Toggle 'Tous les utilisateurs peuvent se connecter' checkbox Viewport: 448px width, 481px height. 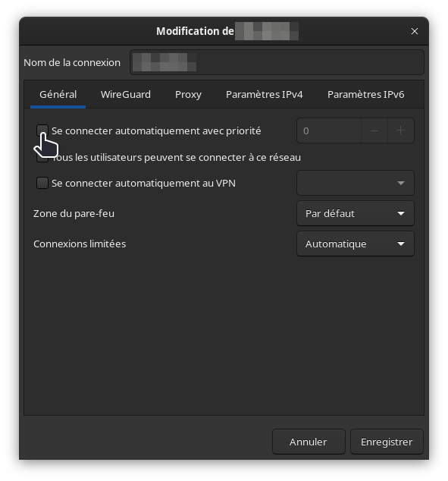click(x=42, y=157)
